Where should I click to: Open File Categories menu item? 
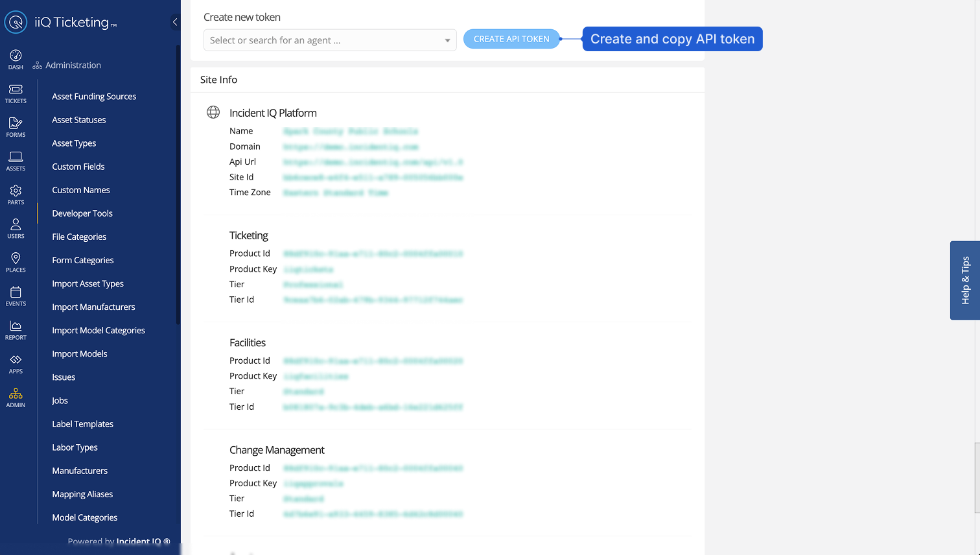click(x=79, y=237)
